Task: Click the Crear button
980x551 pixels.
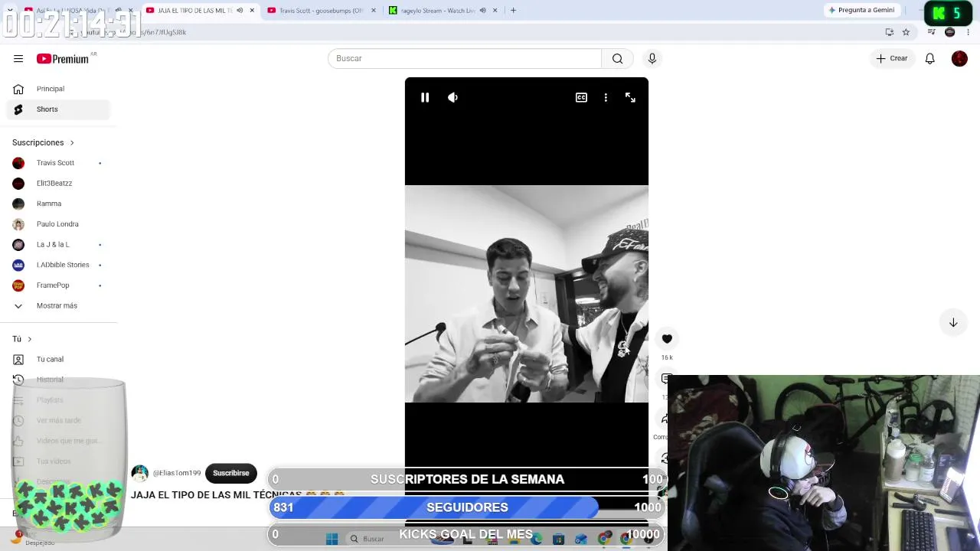Action: tap(892, 58)
